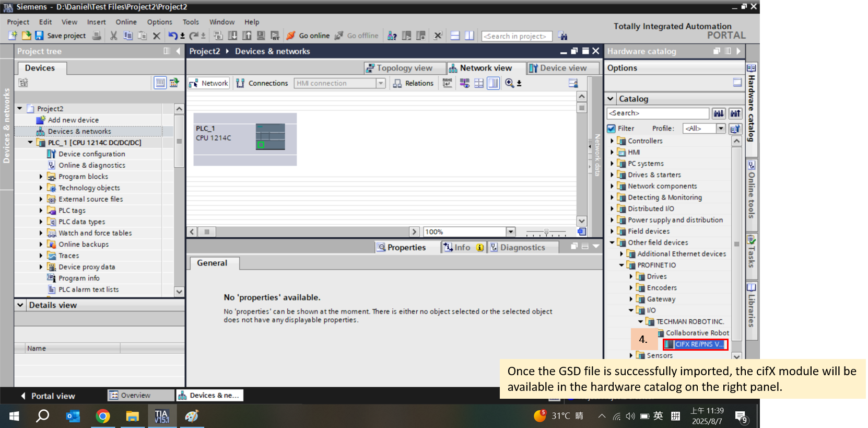The height and width of the screenshot is (428, 868).
Task: Open the Info tab in inspector
Action: pyautogui.click(x=463, y=247)
